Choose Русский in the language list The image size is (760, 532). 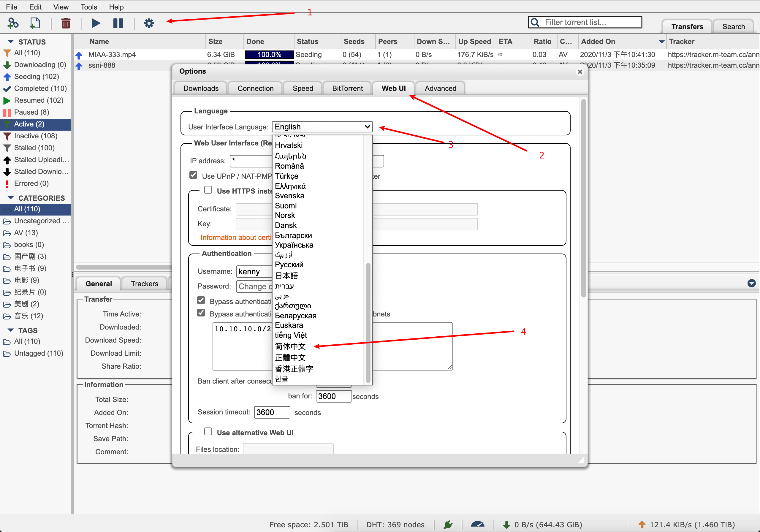289,265
